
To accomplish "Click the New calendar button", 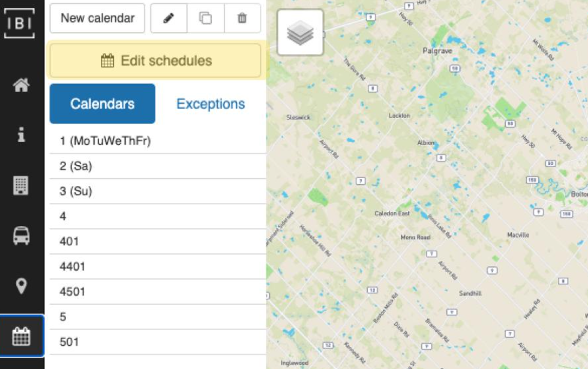I will pyautogui.click(x=97, y=18).
